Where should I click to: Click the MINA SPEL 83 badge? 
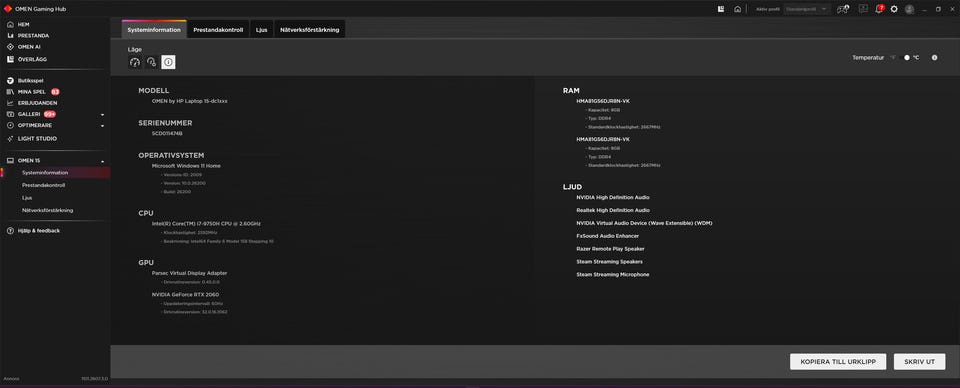[55, 92]
